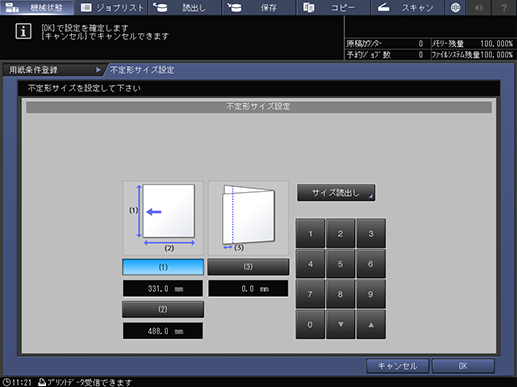Click the メモリー残量 100.000% readout
Viewport: 517px width, 387px height.
click(473, 44)
